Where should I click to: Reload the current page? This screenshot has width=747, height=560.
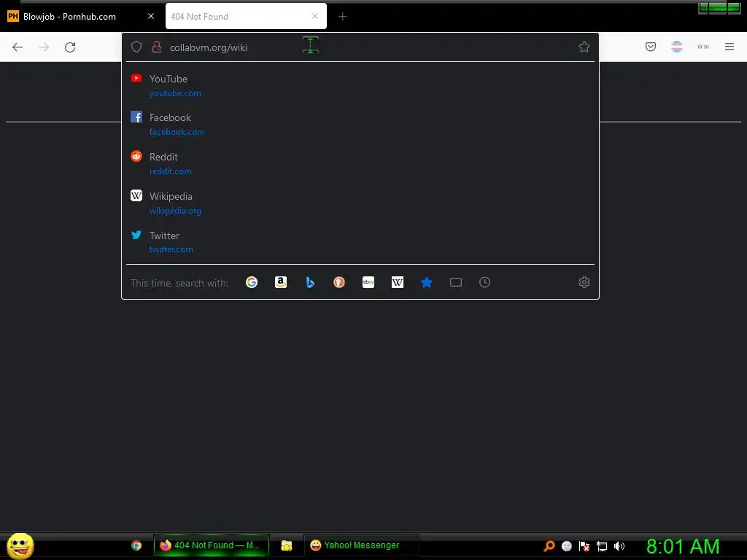(x=70, y=47)
